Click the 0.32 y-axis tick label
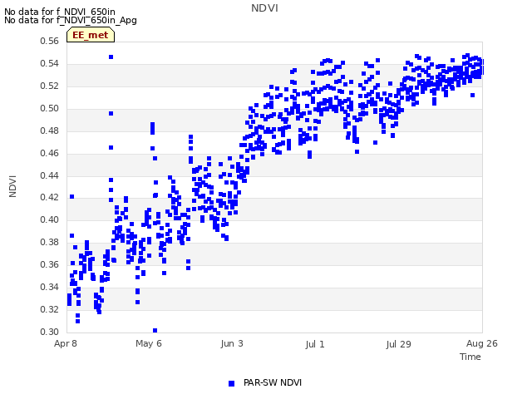 pos(49,309)
